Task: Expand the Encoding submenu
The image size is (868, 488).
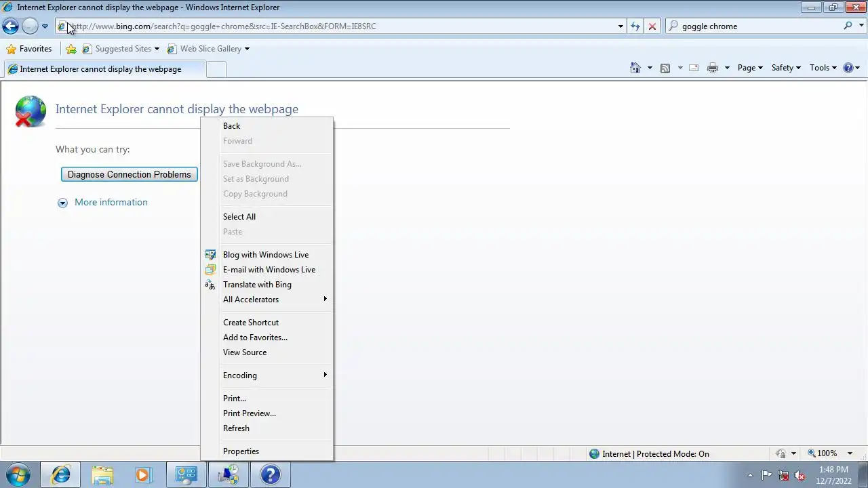Action: [267, 375]
